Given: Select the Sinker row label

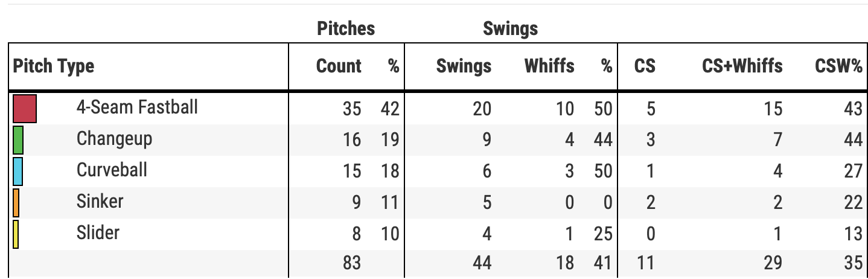Looking at the screenshot, I should pos(100,202).
